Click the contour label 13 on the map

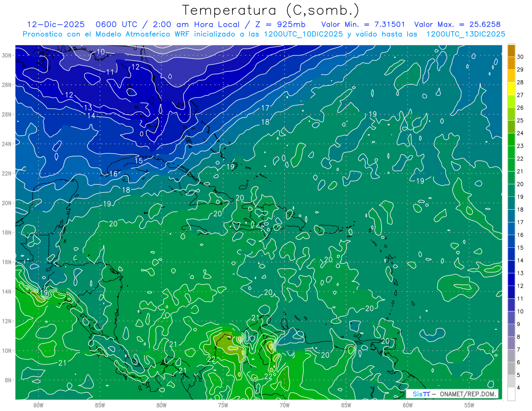[x=88, y=107]
